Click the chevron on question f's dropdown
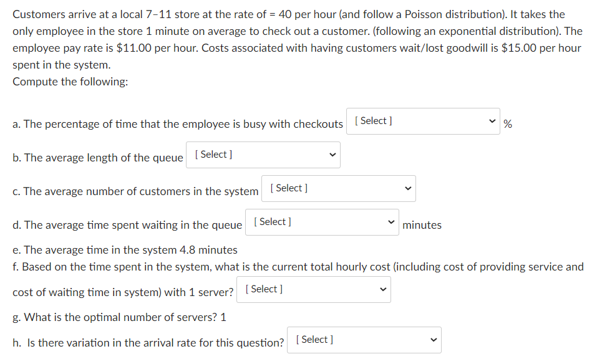 (x=382, y=289)
